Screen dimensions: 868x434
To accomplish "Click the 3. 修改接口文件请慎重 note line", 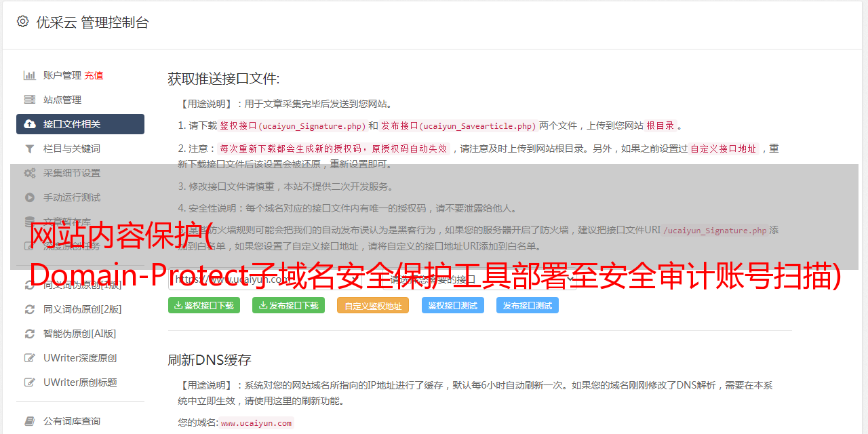I will pyautogui.click(x=285, y=186).
